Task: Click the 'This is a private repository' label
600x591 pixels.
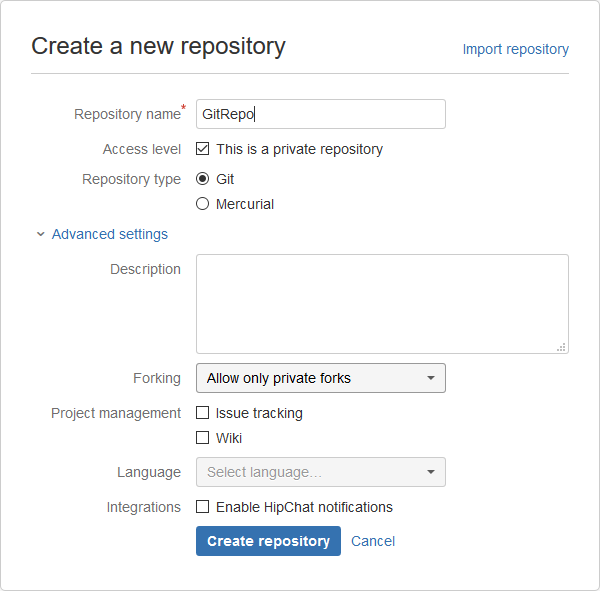Action: (299, 149)
